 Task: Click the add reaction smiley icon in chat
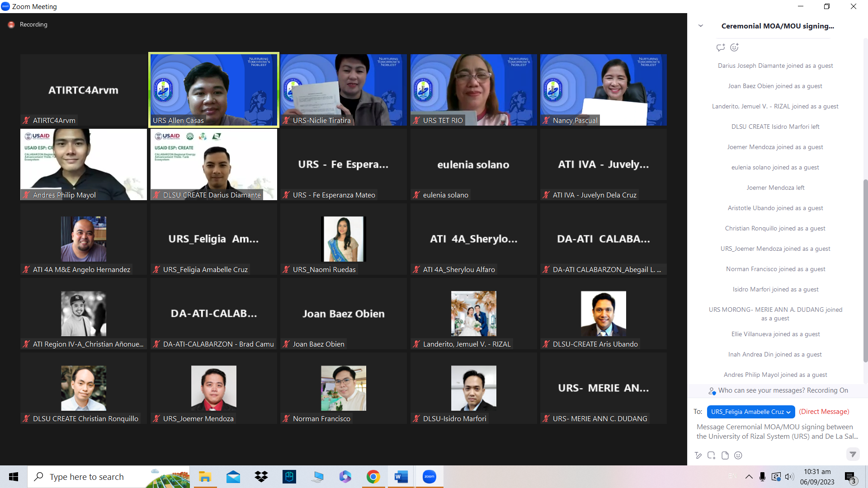[735, 47]
